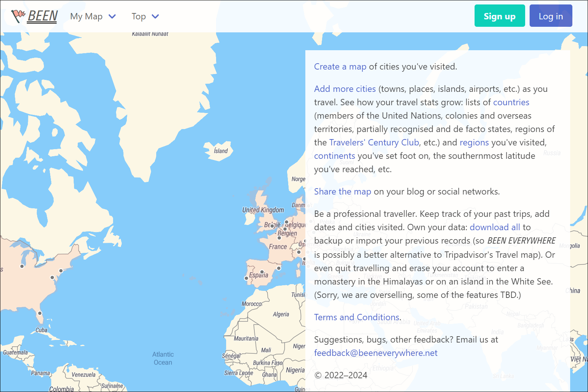This screenshot has height=392, width=588.
Task: Click the United Kingdom map label
Action: coord(263,210)
